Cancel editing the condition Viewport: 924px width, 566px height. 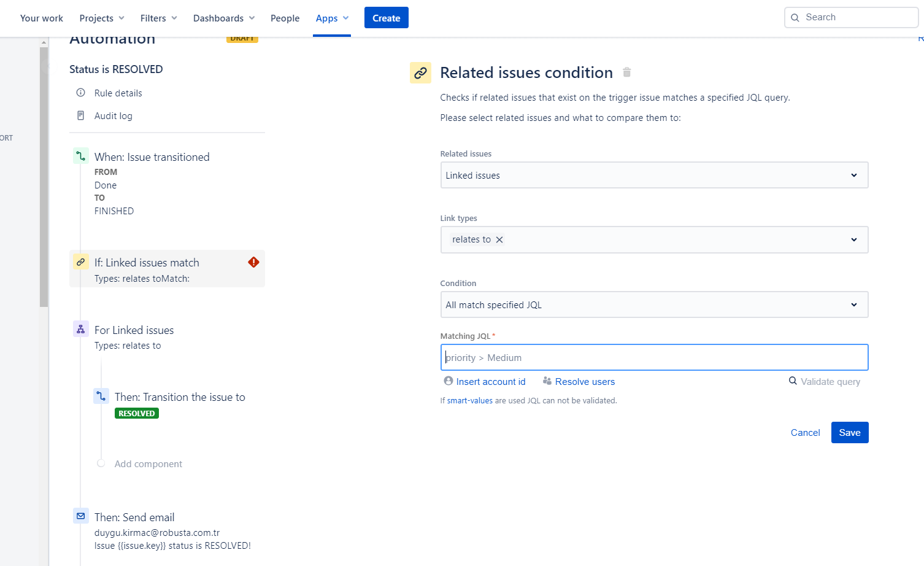click(x=805, y=433)
